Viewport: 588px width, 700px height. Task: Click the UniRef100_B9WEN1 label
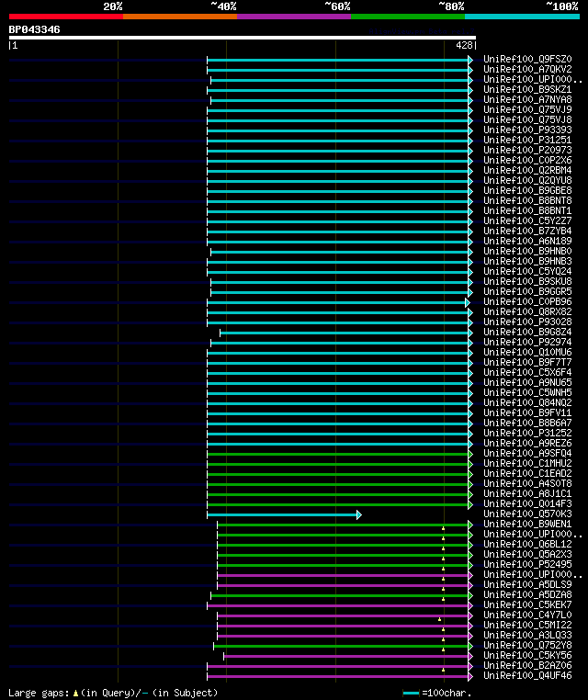[x=527, y=525]
